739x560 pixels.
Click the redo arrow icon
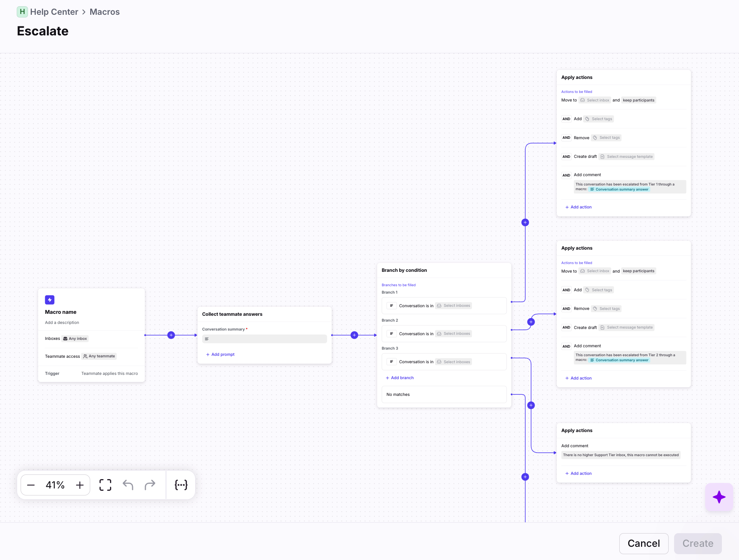pyautogui.click(x=150, y=485)
